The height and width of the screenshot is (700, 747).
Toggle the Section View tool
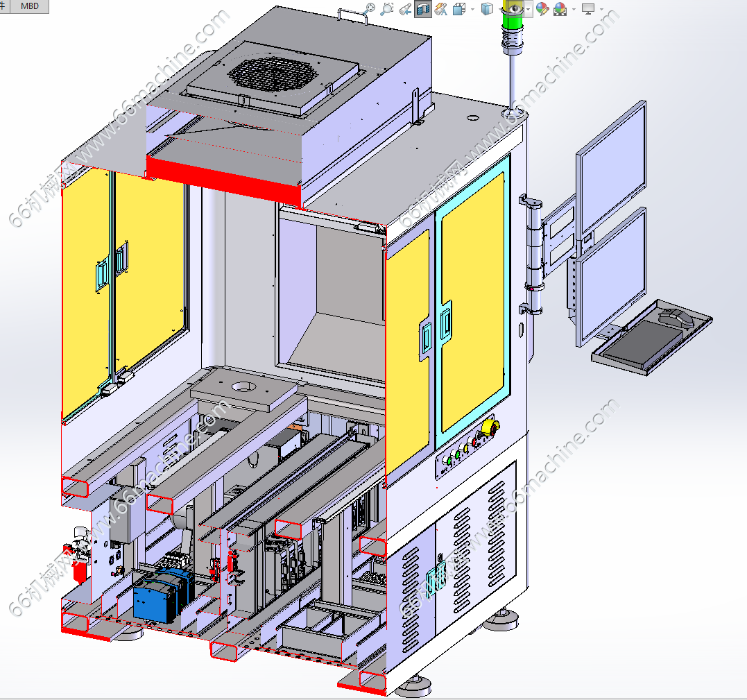[423, 8]
